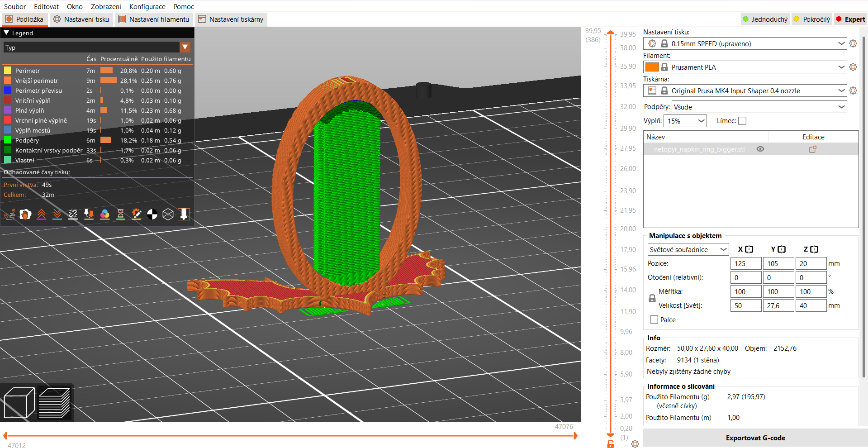Viewport: 868px width, 448px height.
Task: Open Konfigurace menu
Action: (147, 6)
